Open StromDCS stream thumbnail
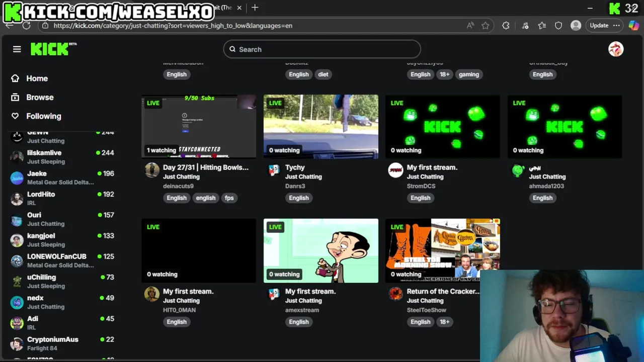This screenshot has height=362, width=644. [443, 127]
